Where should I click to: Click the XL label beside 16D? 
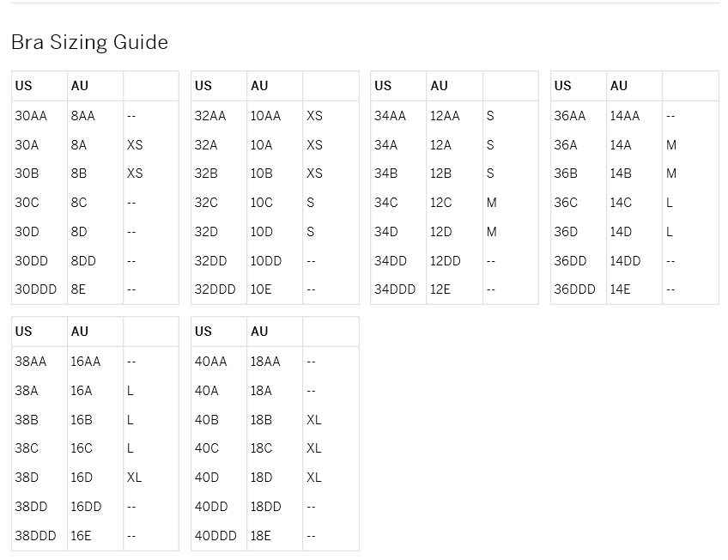pos(134,478)
